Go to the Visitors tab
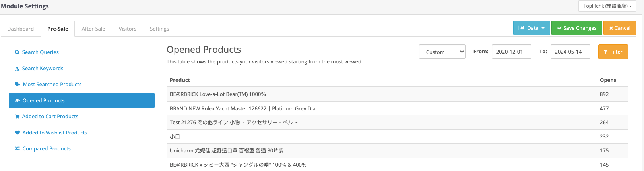The height and width of the screenshot is (171, 644). 127,29
